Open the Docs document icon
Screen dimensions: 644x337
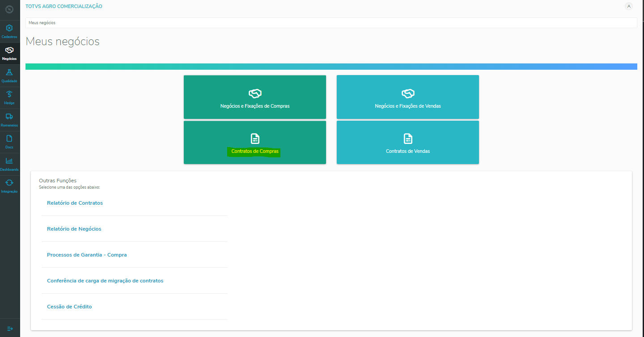point(9,139)
